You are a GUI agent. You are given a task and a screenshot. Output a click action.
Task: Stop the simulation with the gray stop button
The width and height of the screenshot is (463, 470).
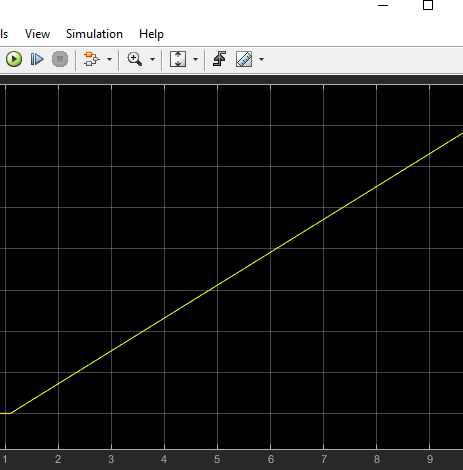(60, 59)
